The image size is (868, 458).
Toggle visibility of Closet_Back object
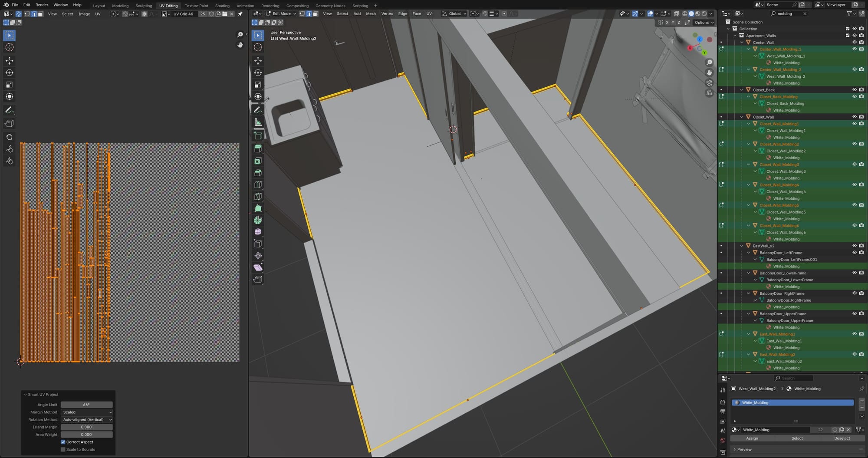(x=855, y=90)
